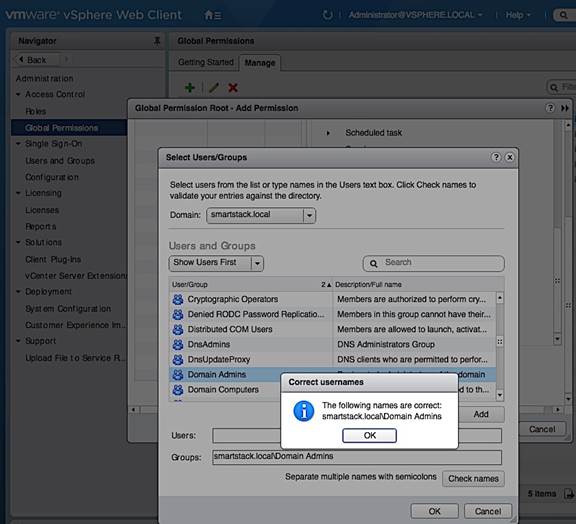The height and width of the screenshot is (524, 576).
Task: Click the Denied RODC Password Replication group icon
Action: coord(178,314)
